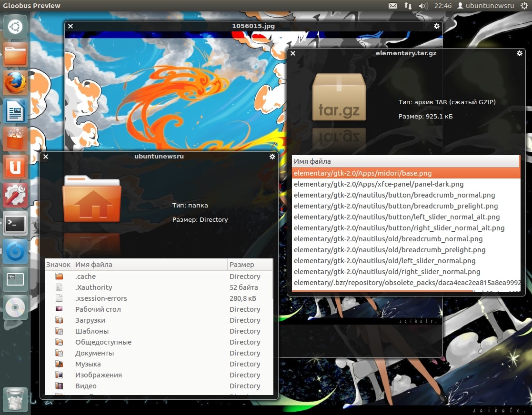Open System Settings wrench-and-gear icon
Image resolution: width=532 pixels, height=415 pixels.
pyautogui.click(x=15, y=196)
